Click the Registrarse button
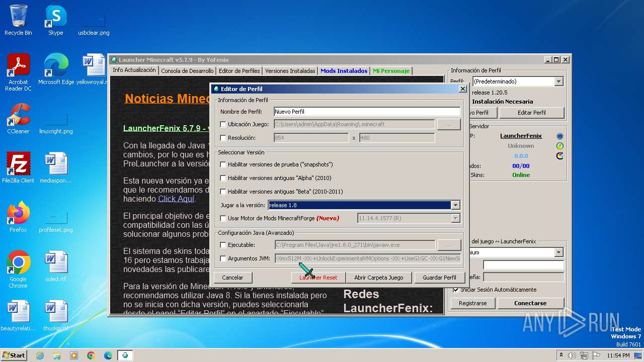644x362 pixels. (x=472, y=303)
